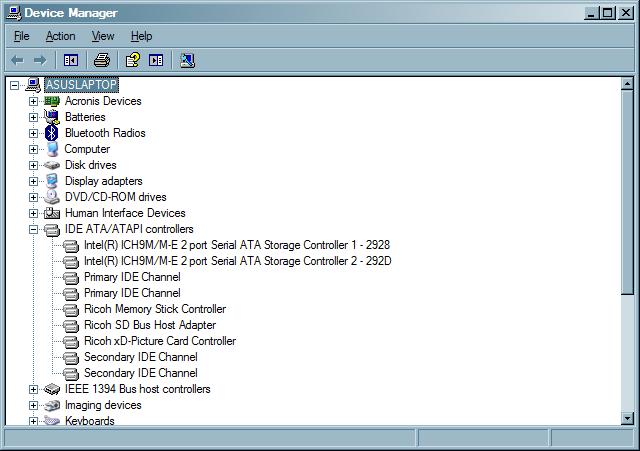
Task: Click the Scan for hardware changes icon
Action: [187, 60]
